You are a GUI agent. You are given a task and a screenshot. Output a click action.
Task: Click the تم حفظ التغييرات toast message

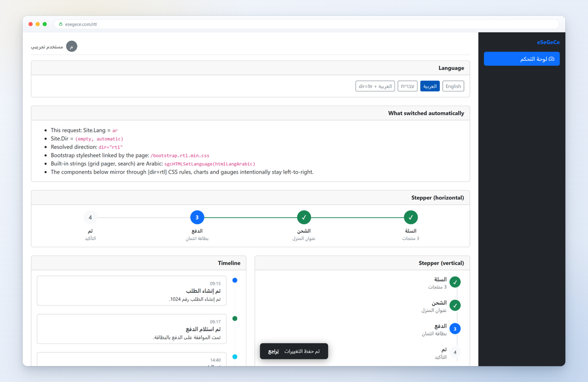(x=302, y=351)
